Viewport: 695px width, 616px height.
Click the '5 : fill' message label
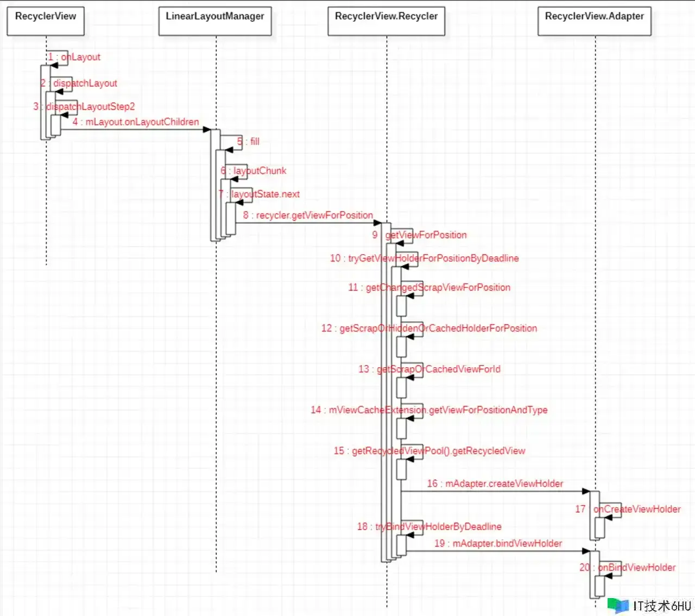click(248, 141)
